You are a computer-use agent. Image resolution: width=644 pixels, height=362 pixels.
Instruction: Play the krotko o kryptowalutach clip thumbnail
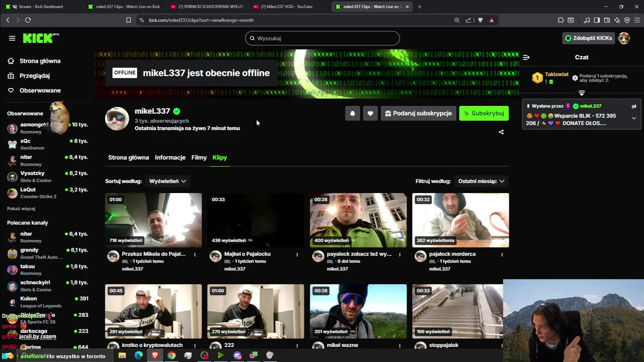click(x=153, y=311)
